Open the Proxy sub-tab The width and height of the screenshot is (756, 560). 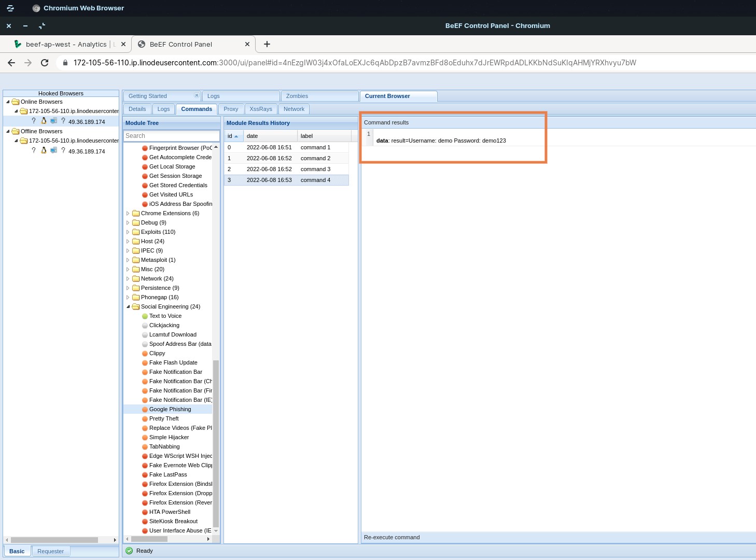[x=231, y=109]
